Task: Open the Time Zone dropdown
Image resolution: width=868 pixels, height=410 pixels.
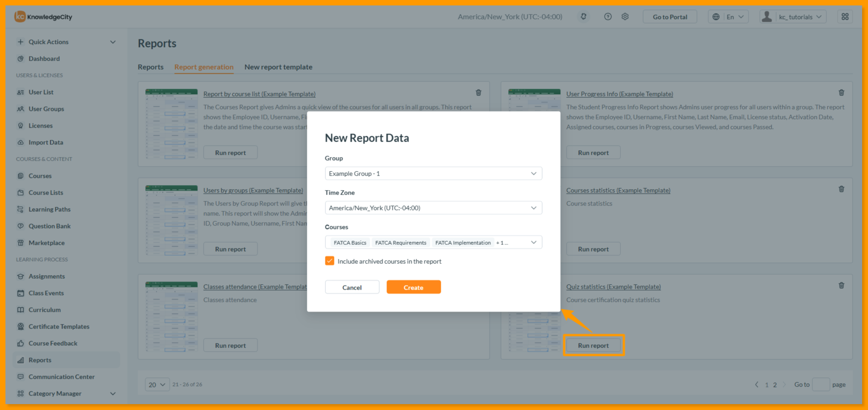Action: pyautogui.click(x=433, y=208)
